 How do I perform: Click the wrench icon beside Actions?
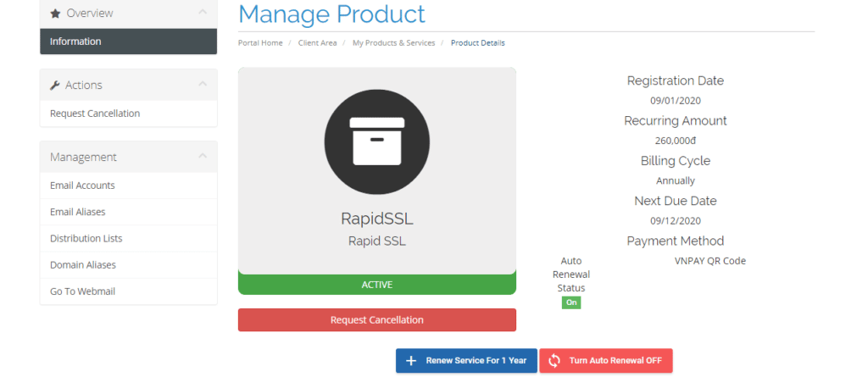pos(55,86)
